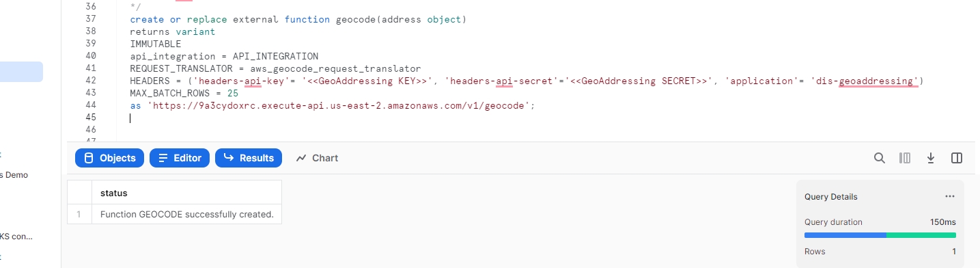Select the highlighted worksheet in the sidebar
This screenshot has width=980, height=268.
(21, 72)
